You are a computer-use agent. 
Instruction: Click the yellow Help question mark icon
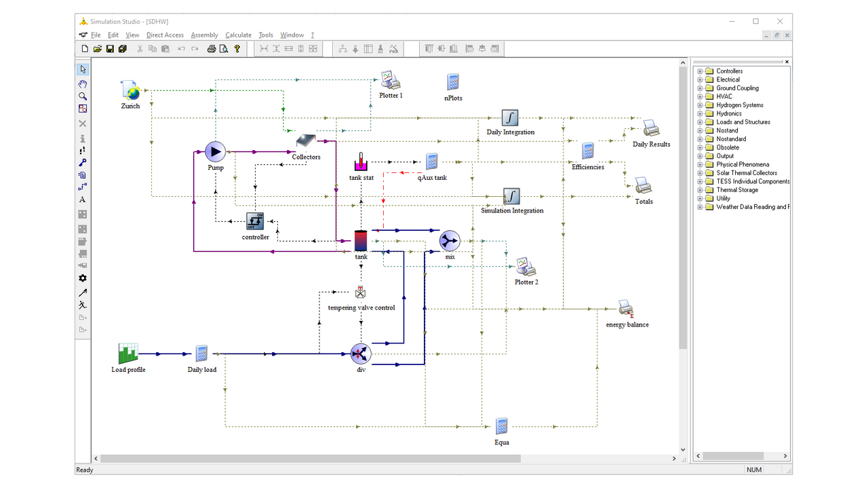tap(237, 49)
